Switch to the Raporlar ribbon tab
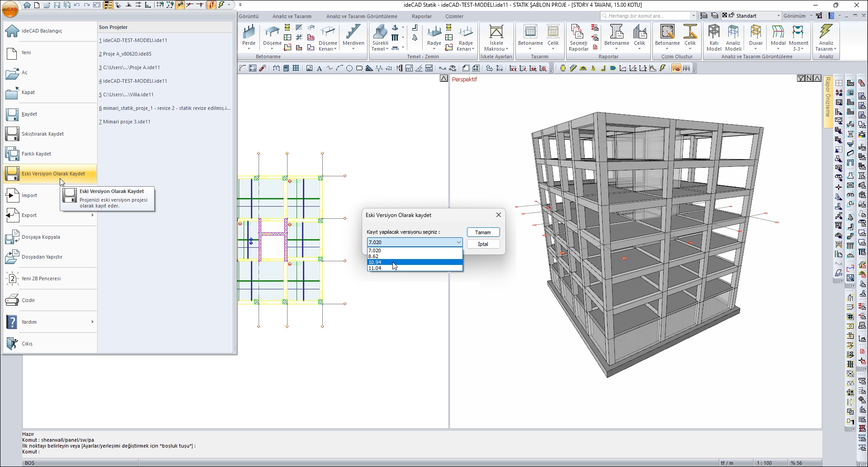 [421, 16]
